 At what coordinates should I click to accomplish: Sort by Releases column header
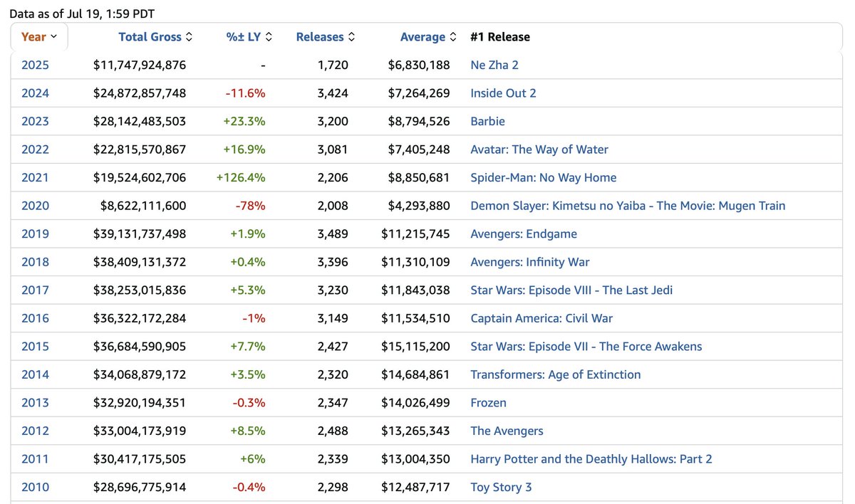(x=326, y=37)
